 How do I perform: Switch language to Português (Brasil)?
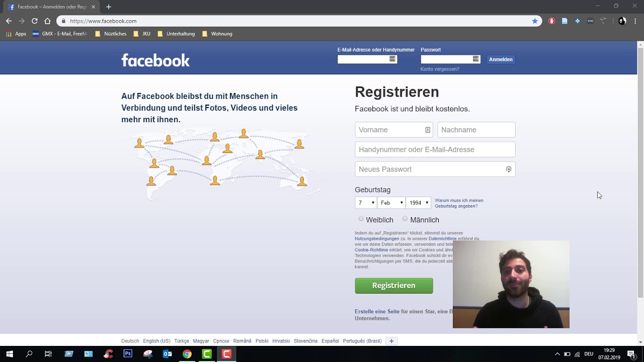tap(362, 341)
